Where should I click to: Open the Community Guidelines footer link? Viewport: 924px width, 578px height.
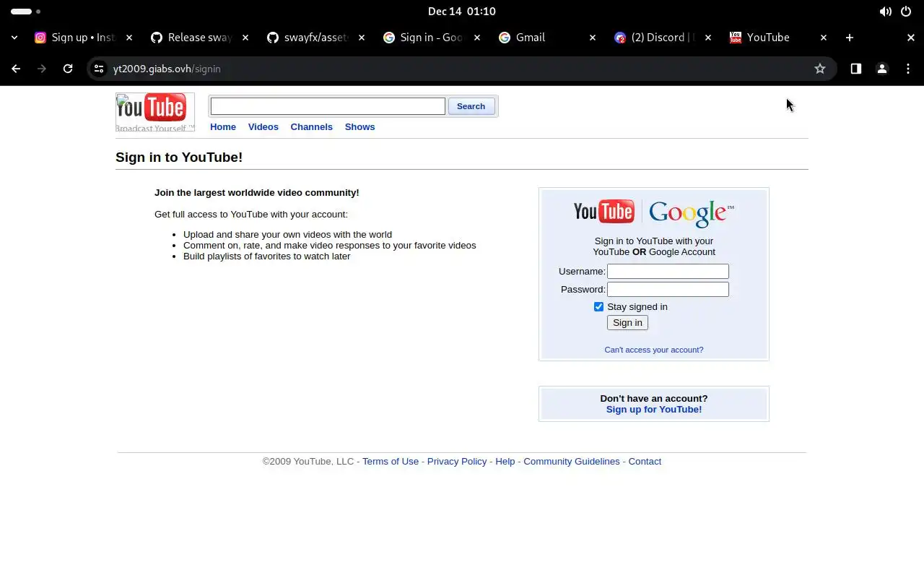point(572,462)
